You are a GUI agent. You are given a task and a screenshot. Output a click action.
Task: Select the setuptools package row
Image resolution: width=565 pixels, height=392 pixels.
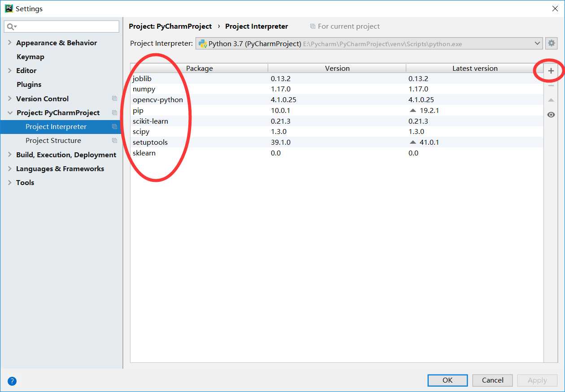point(337,142)
